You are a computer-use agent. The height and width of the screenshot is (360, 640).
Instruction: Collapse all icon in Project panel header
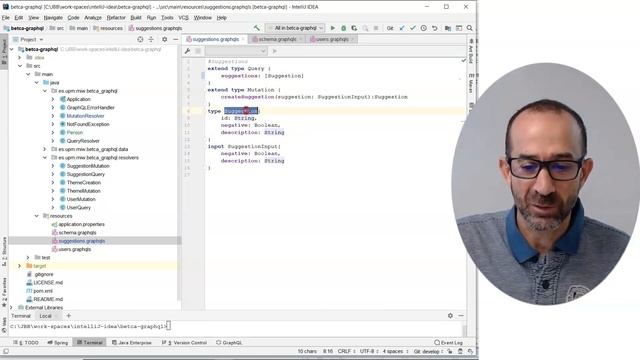[151, 40]
